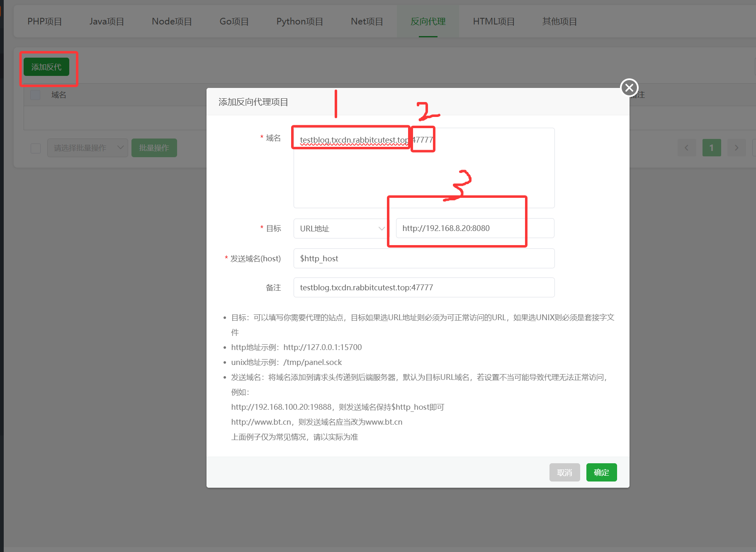Image resolution: width=756 pixels, height=552 pixels.
Task: Click the 取消 cancel button
Action: pos(564,472)
